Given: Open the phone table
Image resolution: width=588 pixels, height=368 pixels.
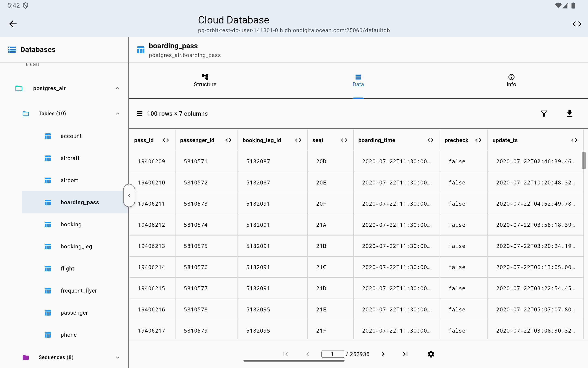Looking at the screenshot, I should pyautogui.click(x=75, y=335).
